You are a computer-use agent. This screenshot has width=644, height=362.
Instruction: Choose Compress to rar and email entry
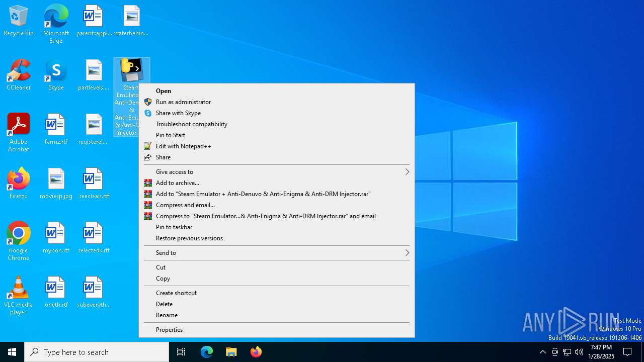(277, 216)
